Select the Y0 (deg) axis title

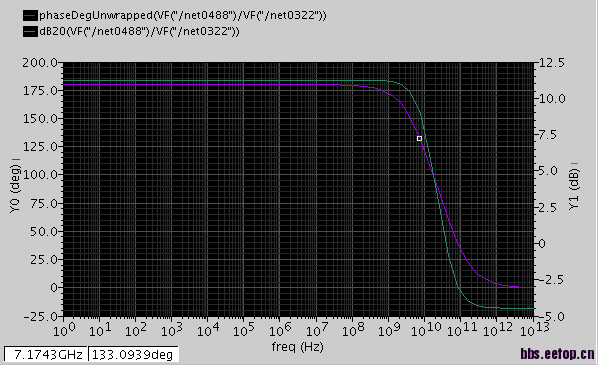pyautogui.click(x=14, y=188)
